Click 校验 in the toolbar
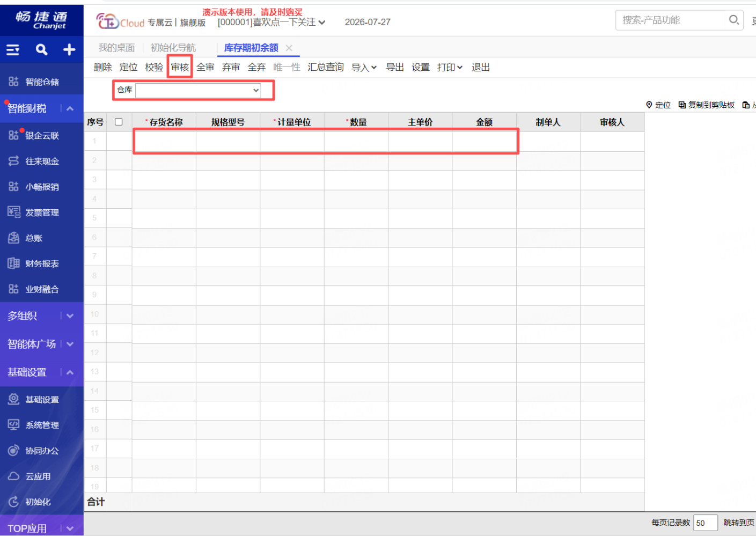This screenshot has height=536, width=756. coord(154,67)
